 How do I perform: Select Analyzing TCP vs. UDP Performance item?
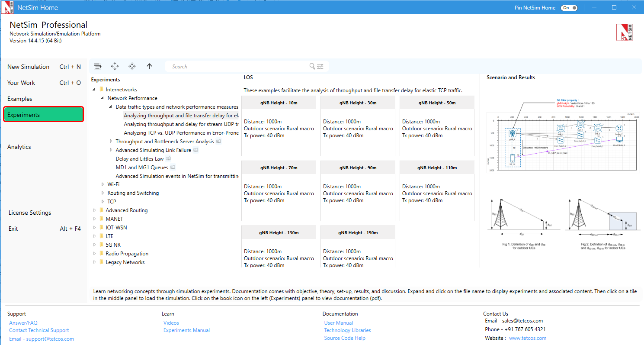pos(181,133)
